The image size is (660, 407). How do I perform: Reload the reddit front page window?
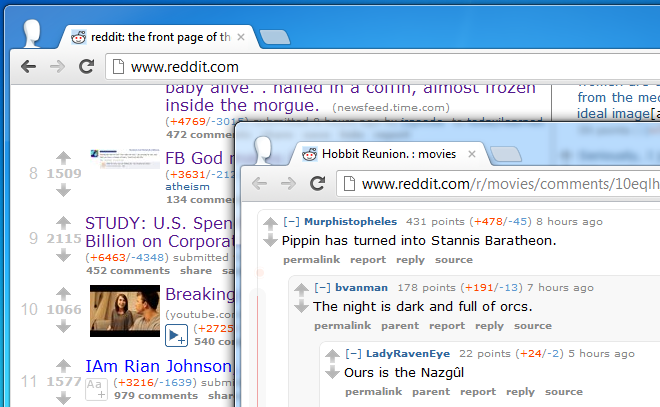click(x=86, y=67)
